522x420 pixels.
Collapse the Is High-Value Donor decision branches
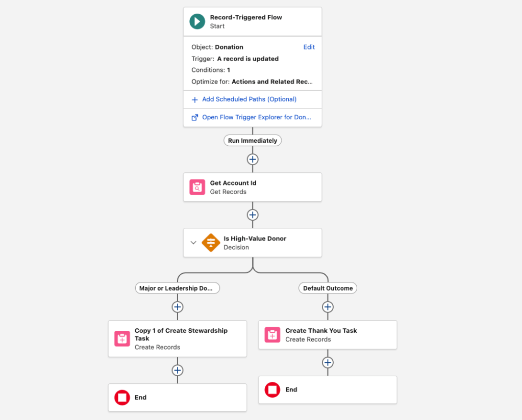click(x=193, y=243)
